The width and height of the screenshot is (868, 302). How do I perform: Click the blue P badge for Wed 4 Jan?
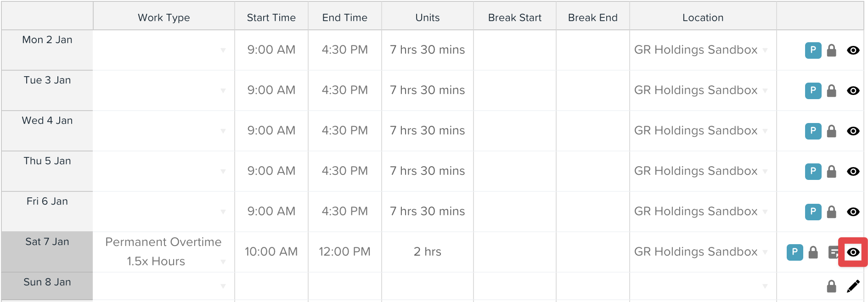coord(813,131)
